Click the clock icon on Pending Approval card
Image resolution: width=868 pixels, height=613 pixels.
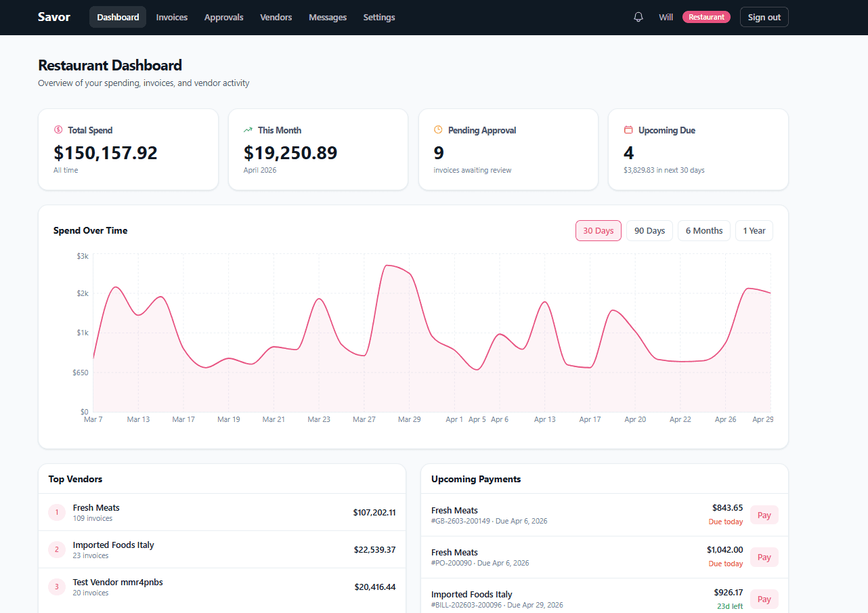coord(439,129)
